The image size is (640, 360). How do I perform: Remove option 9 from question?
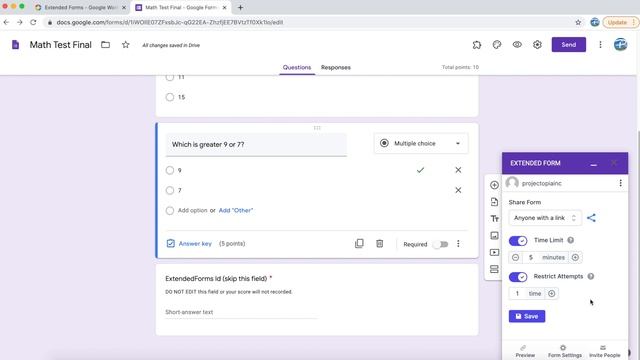(458, 170)
